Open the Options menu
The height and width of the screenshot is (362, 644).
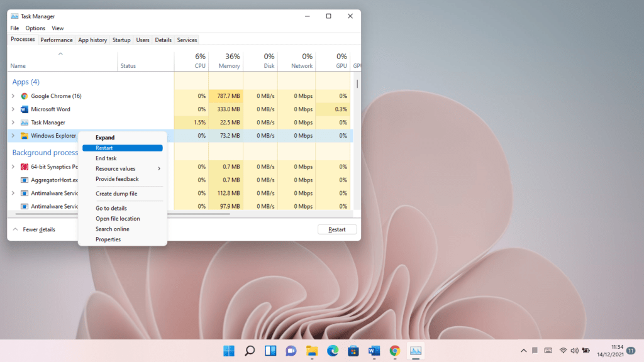35,28
